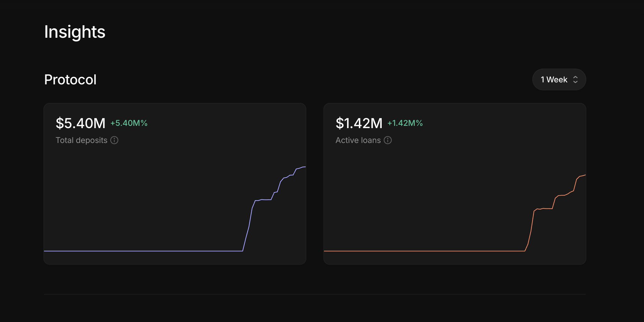Click the flat baseline of orange loans line
Screen dimensions: 644x322
421,251
